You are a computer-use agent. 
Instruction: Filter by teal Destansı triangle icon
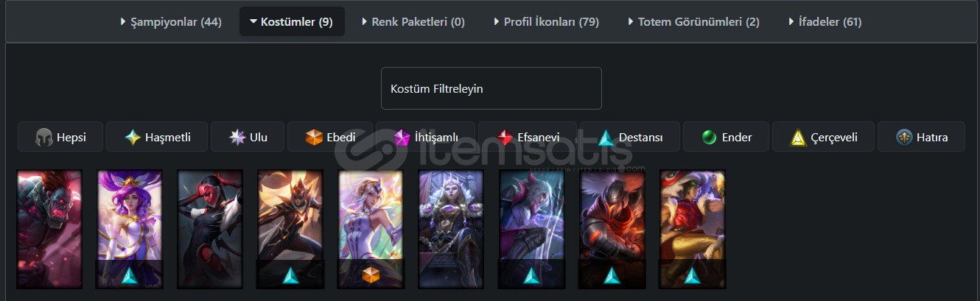[606, 138]
